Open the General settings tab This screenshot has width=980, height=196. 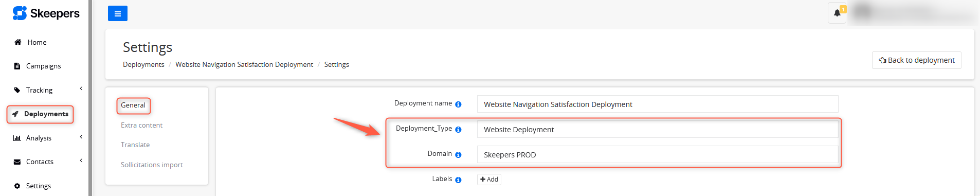133,105
